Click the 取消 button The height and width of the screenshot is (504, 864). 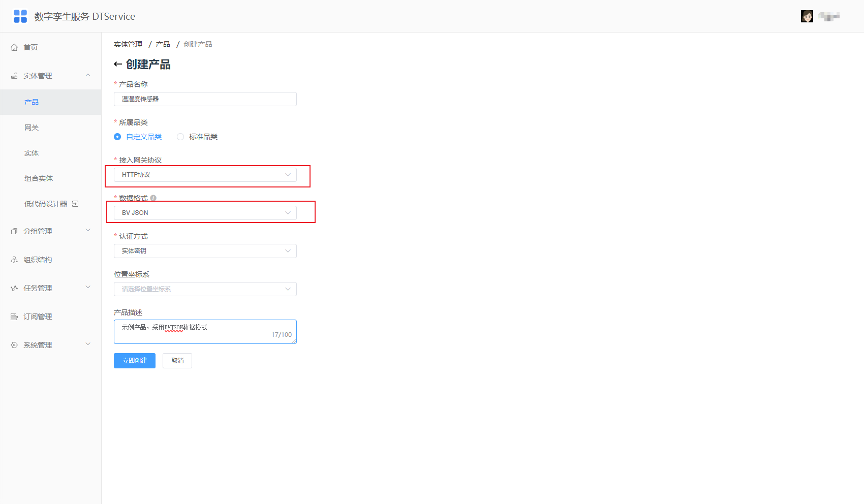click(x=177, y=361)
